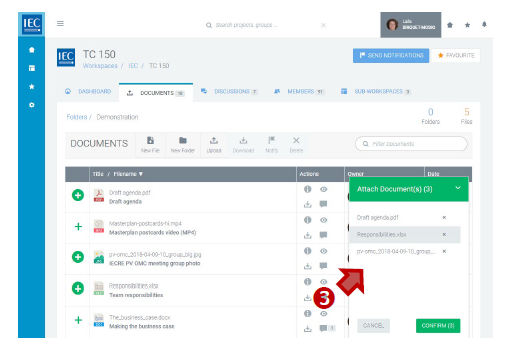Download the pv-omc group photo
The height and width of the screenshot is (361, 506).
(308, 266)
